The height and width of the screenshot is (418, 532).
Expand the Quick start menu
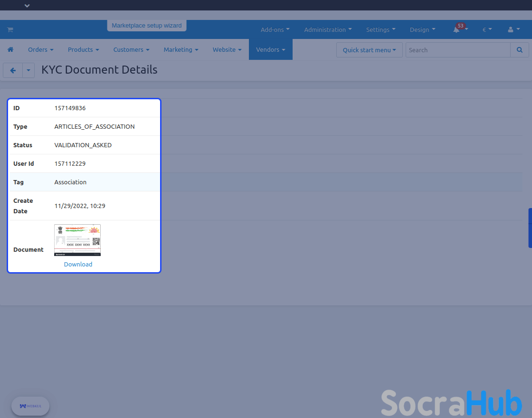coord(369,50)
